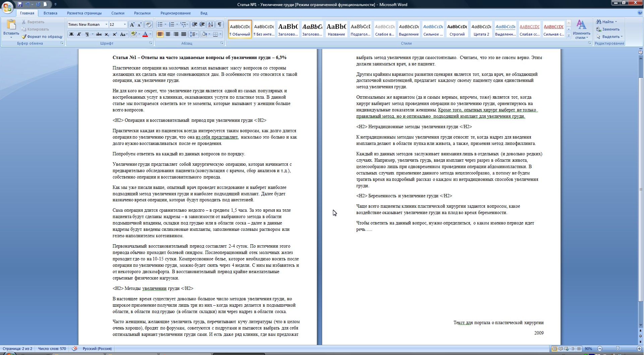Align the text to the right
The image size is (644, 355).
[x=176, y=34]
